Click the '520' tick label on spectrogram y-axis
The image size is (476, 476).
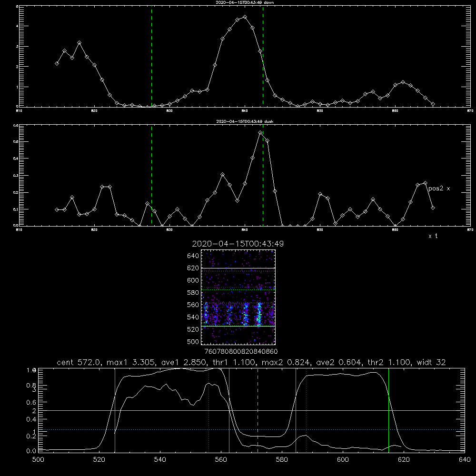[x=193, y=329]
